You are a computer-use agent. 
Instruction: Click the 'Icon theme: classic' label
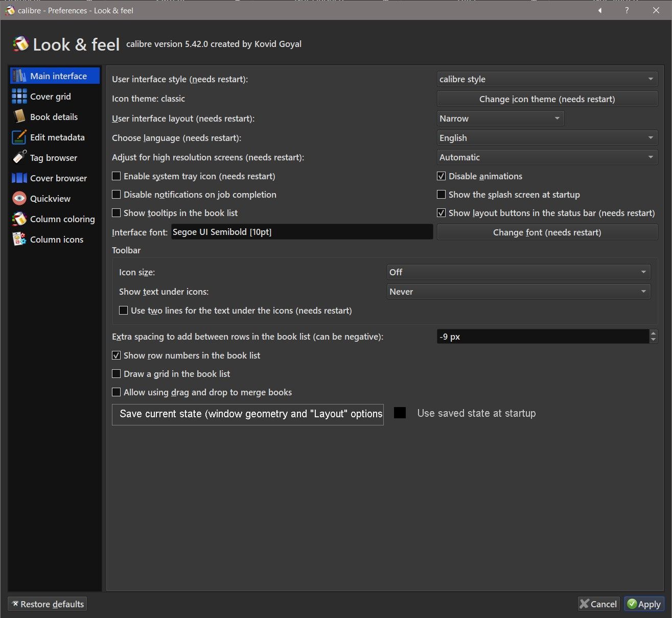148,99
